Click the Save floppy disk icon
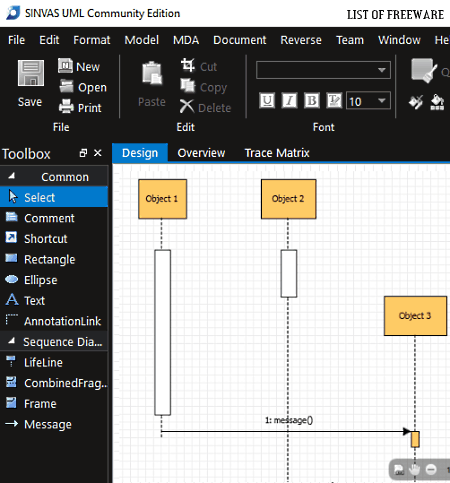The width and height of the screenshot is (450, 483). (x=31, y=73)
